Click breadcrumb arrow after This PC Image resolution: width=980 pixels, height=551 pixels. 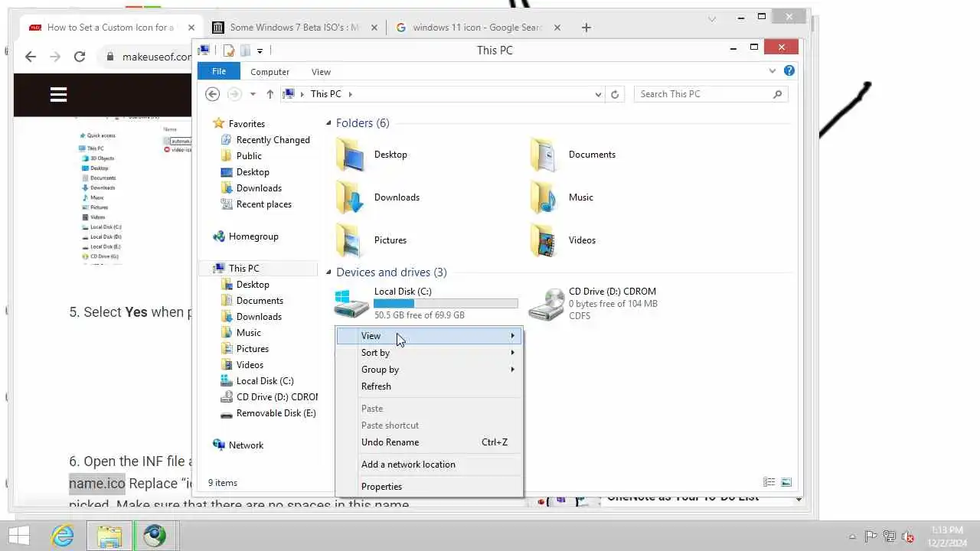pyautogui.click(x=351, y=94)
